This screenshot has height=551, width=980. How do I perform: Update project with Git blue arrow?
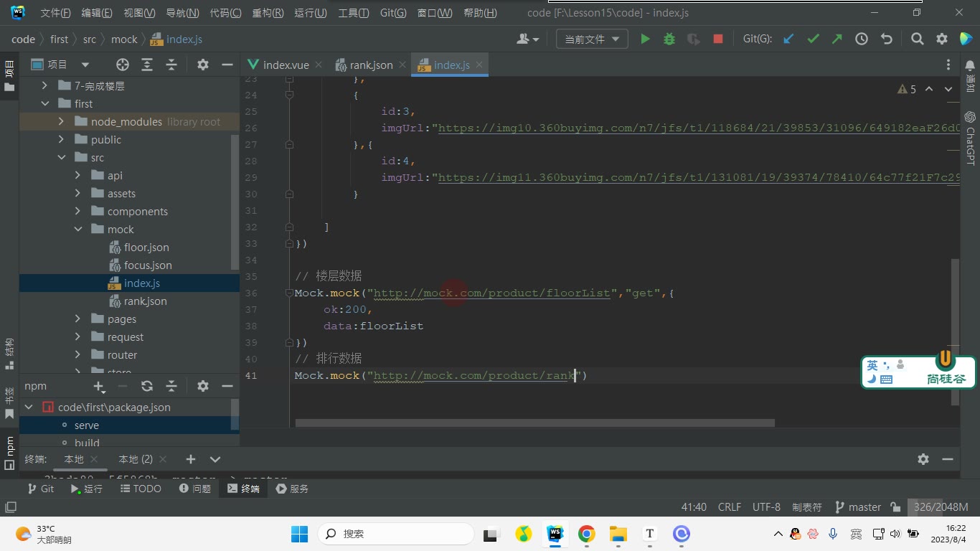tap(788, 39)
